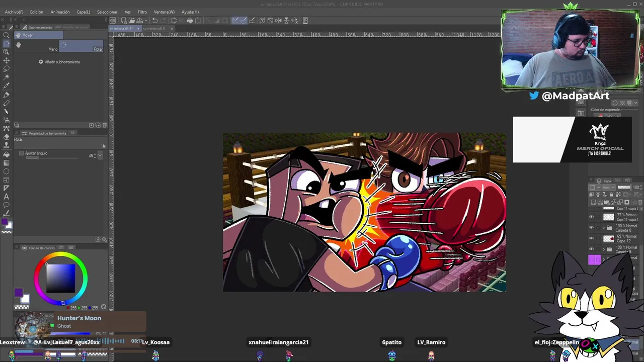Open the angle value dropdown arrow

(100, 155)
